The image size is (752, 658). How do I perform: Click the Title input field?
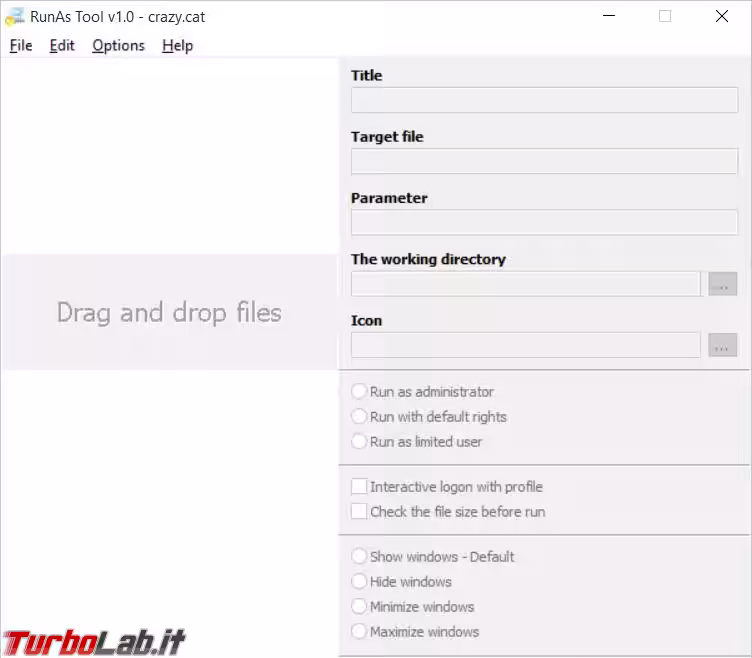click(x=544, y=100)
